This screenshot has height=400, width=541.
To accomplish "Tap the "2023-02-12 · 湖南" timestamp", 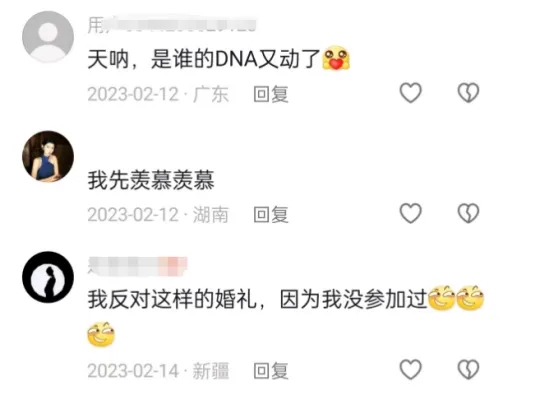I will pyautogui.click(x=158, y=215).
